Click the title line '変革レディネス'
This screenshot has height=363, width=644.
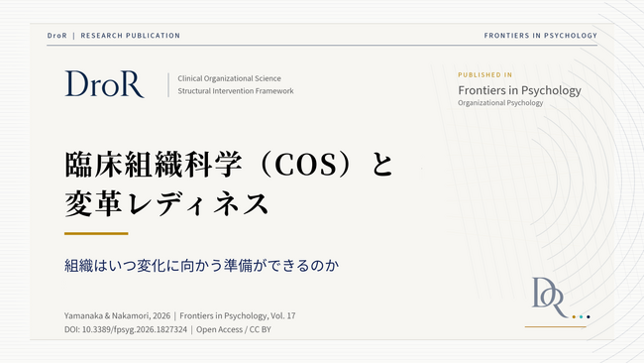[x=166, y=204]
